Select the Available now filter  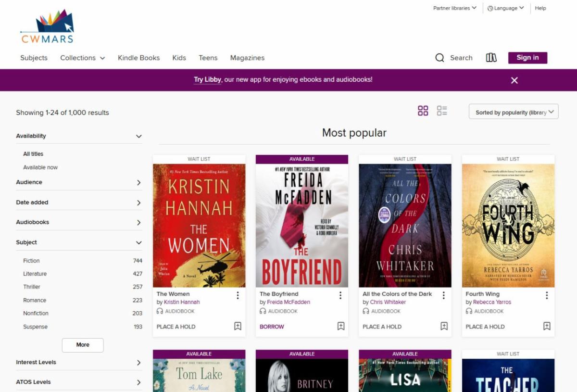(x=40, y=167)
